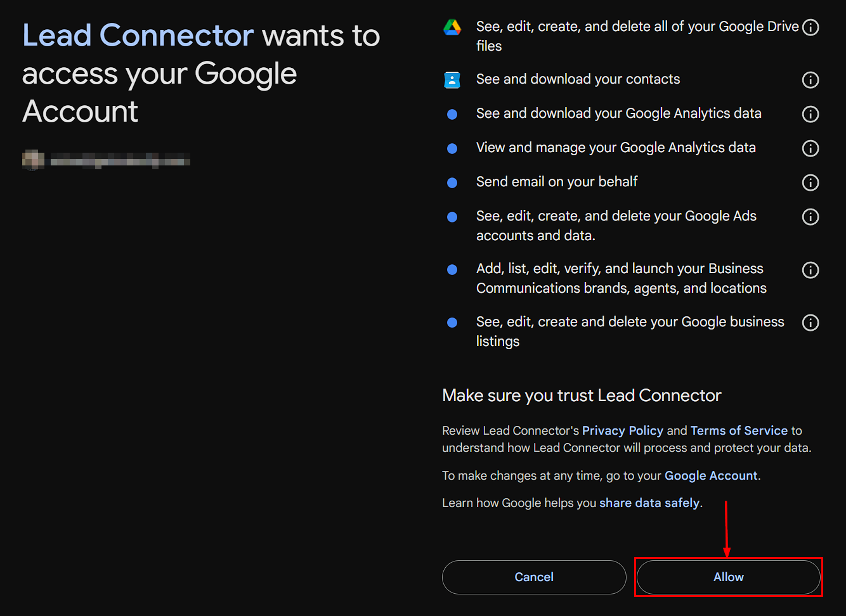Open info for Google Drive files permission
Image resolution: width=846 pixels, height=616 pixels.
pyautogui.click(x=810, y=27)
